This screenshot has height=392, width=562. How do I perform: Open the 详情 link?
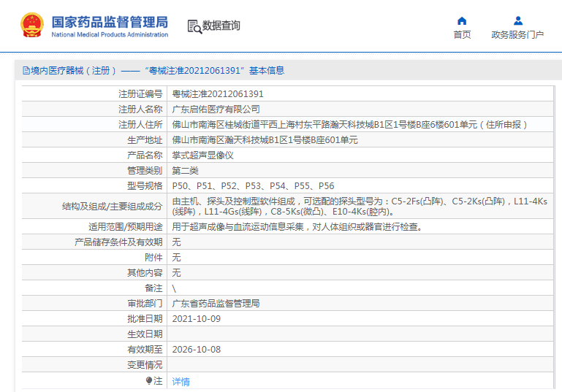181,381
